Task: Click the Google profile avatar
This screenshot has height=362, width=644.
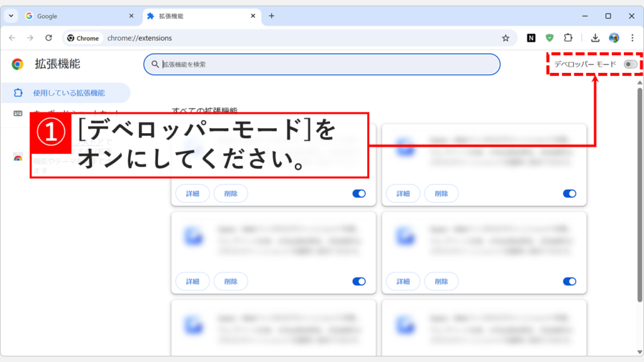Action: pyautogui.click(x=615, y=38)
